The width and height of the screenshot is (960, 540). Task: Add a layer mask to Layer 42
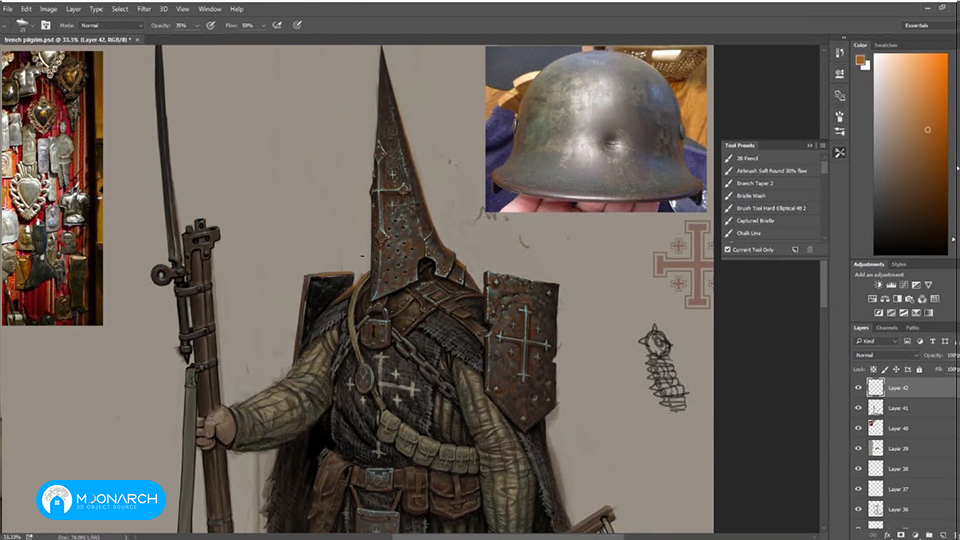(x=901, y=534)
